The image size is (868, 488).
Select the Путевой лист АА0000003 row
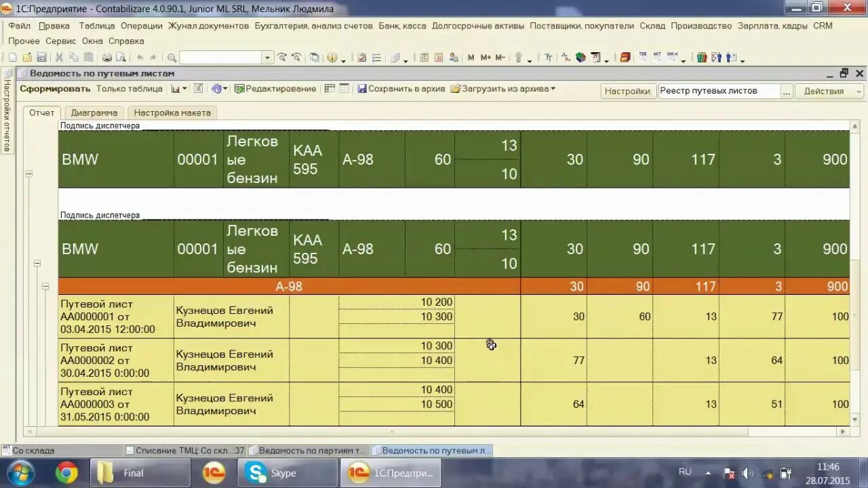point(454,404)
